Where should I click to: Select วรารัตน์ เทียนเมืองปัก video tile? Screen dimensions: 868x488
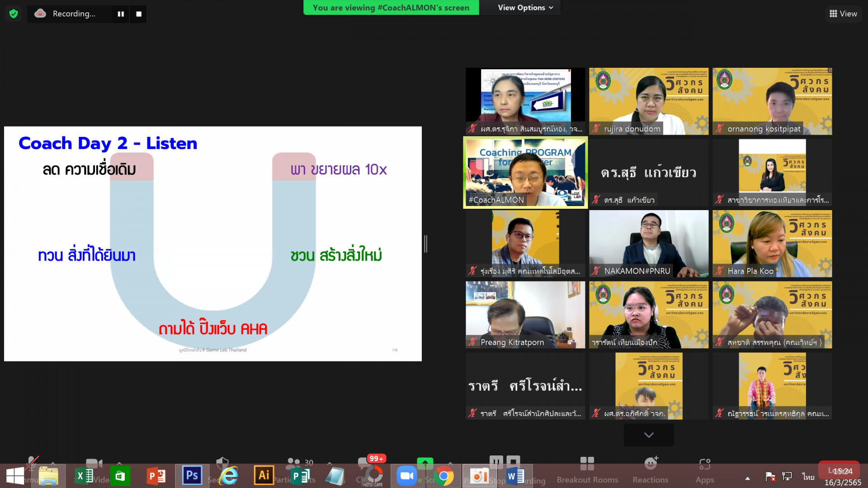point(649,315)
